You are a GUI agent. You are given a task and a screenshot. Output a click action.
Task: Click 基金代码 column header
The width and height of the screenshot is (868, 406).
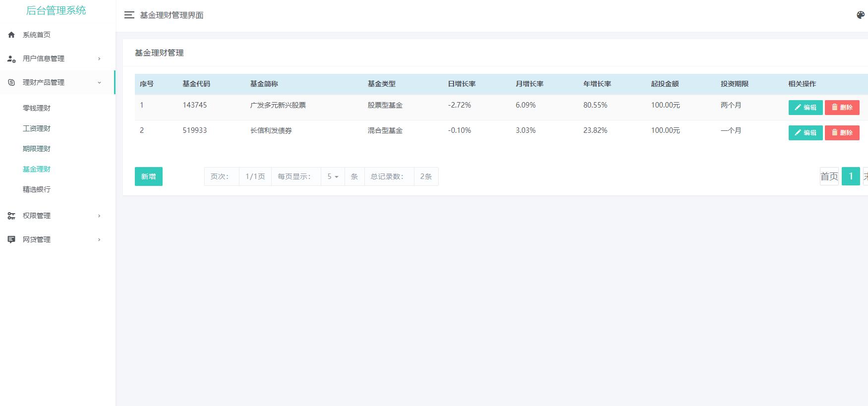coord(196,84)
